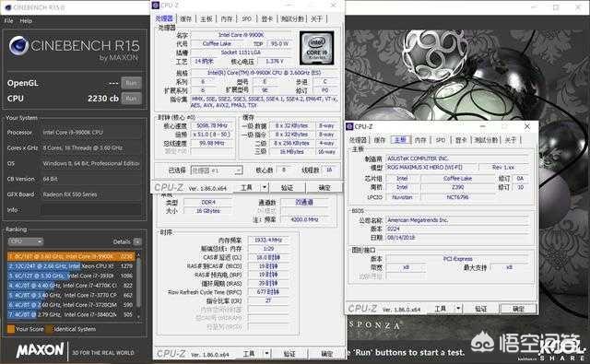
Task: Switch to 显卡 tab in mainboard CPU-Z window
Action: point(461,140)
